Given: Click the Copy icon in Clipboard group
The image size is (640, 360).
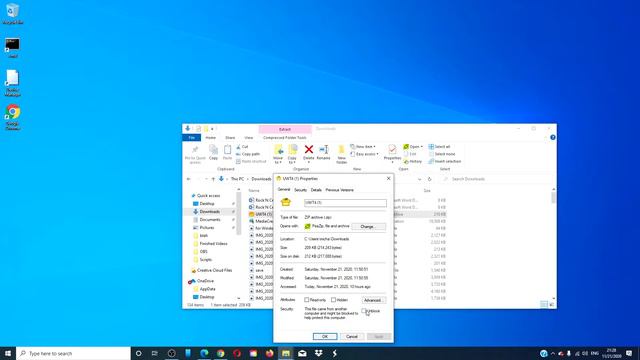Looking at the screenshot, I should 213,150.
